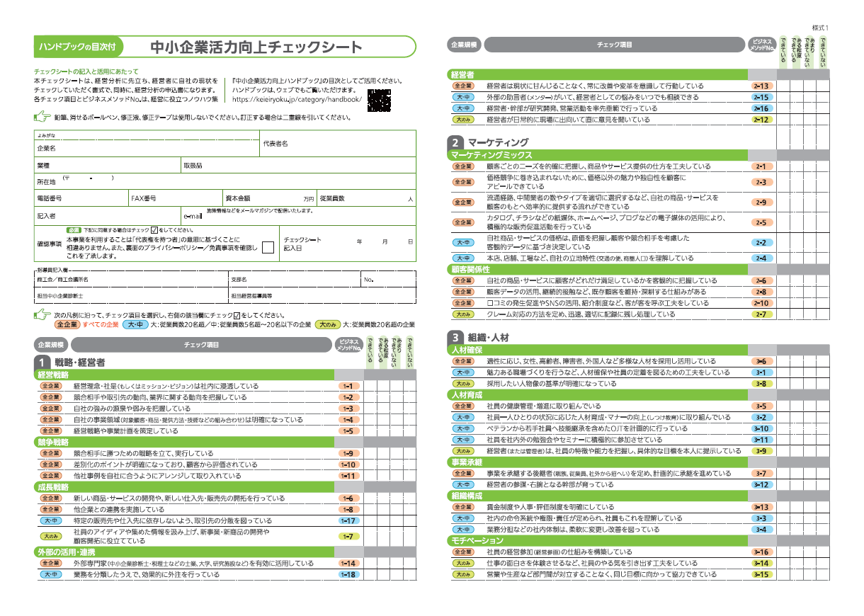Image resolution: width=864 pixels, height=616 pixels.
Task: Click the number 3 badge beside 組織・人材
Action: click(x=457, y=337)
